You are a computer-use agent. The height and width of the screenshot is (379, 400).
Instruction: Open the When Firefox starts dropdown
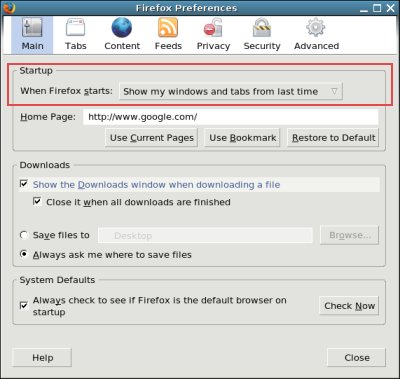point(231,91)
